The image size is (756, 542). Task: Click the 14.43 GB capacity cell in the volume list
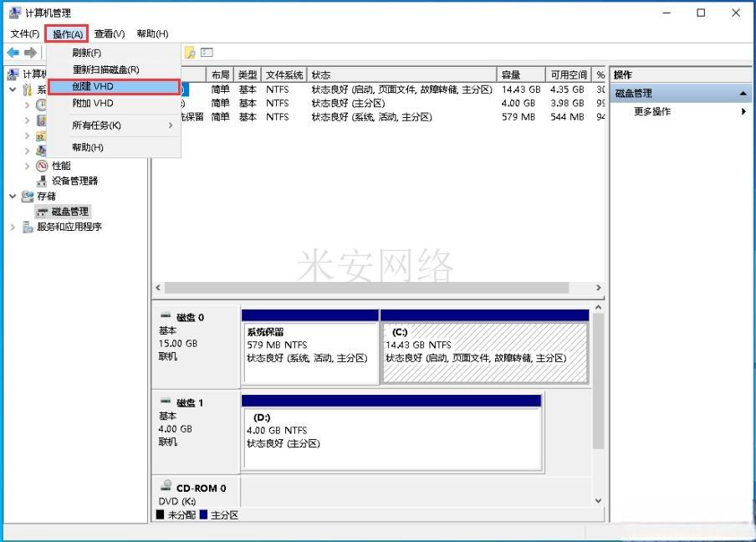(521, 89)
